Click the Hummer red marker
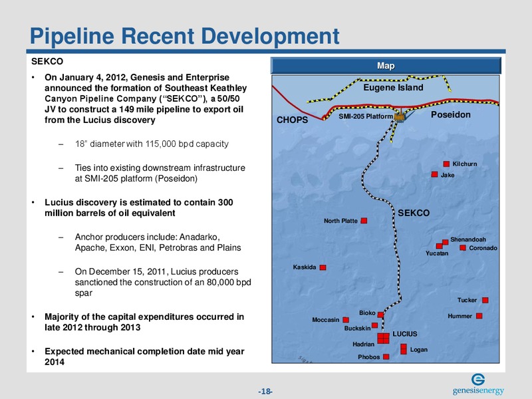The image size is (532, 399). coord(479,316)
